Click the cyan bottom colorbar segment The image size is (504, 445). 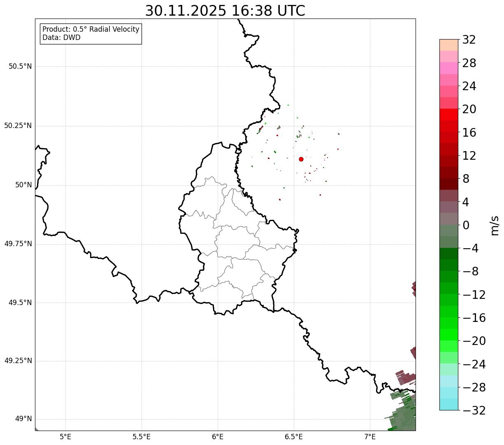[448, 404]
